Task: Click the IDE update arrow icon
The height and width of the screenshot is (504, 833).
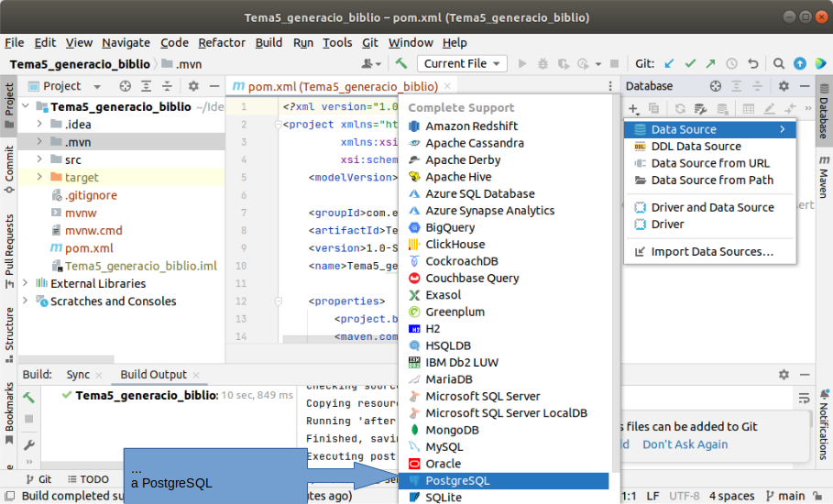Action: [799, 64]
